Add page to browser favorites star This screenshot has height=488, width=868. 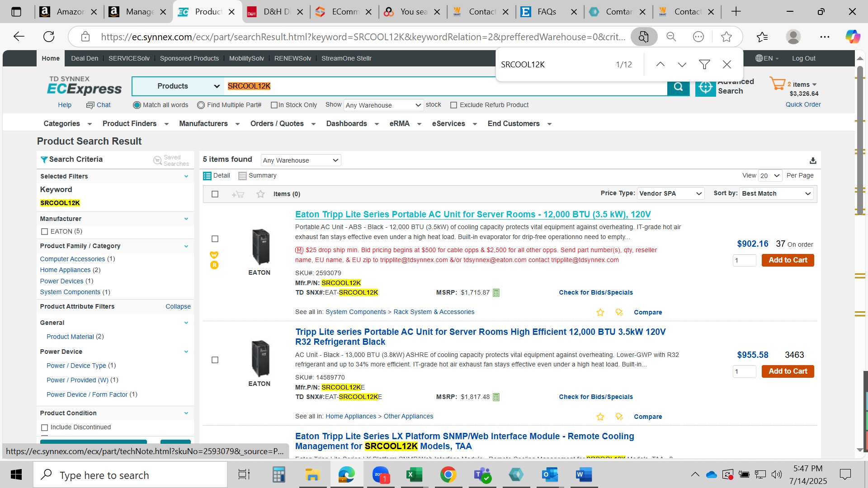click(x=726, y=37)
